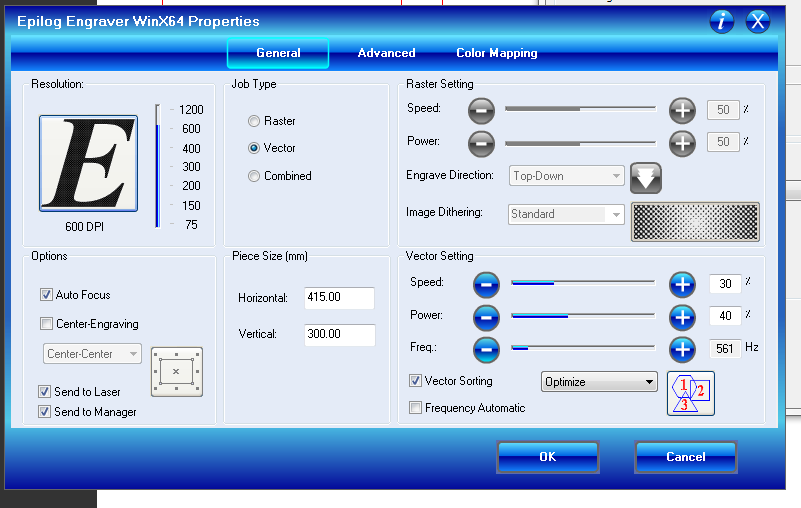Open the Vector Sorting Optimize dropdown
This screenshot has height=508, width=801.
click(x=599, y=382)
